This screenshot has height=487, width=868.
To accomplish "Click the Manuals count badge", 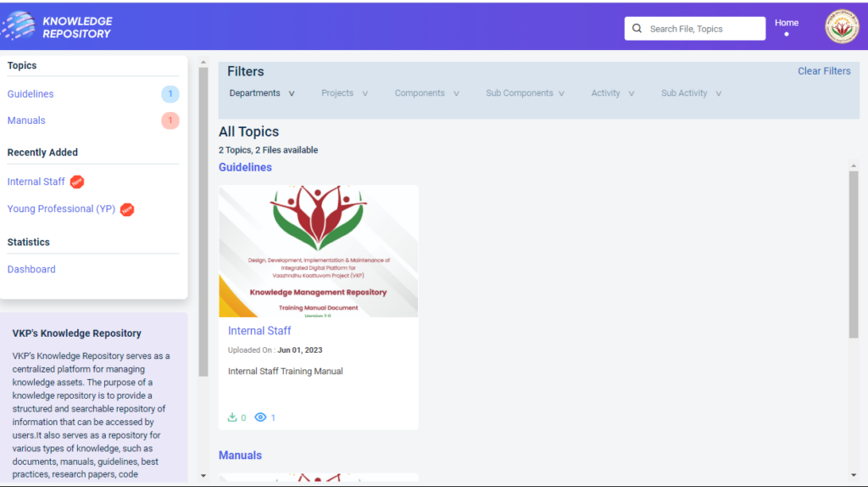I will (170, 120).
